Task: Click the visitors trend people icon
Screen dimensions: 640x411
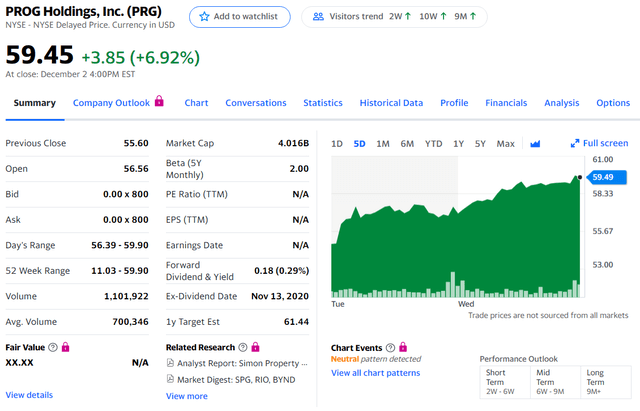Action: coord(318,17)
